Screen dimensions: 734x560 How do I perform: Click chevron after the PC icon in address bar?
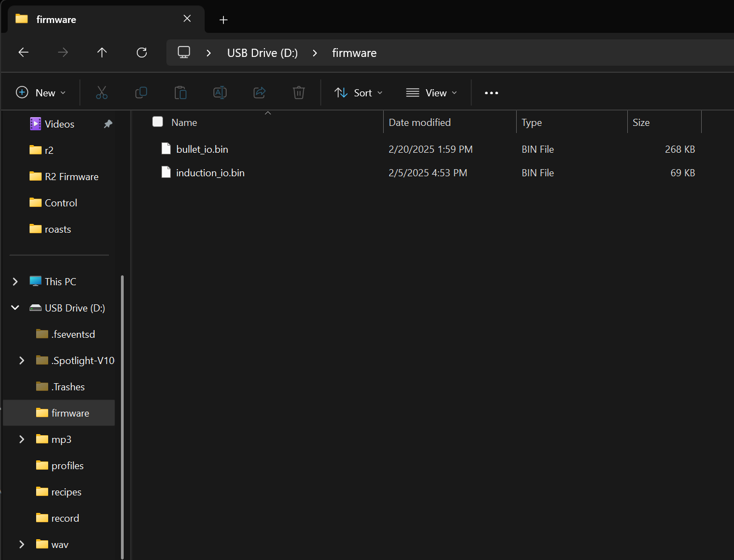[x=209, y=53]
